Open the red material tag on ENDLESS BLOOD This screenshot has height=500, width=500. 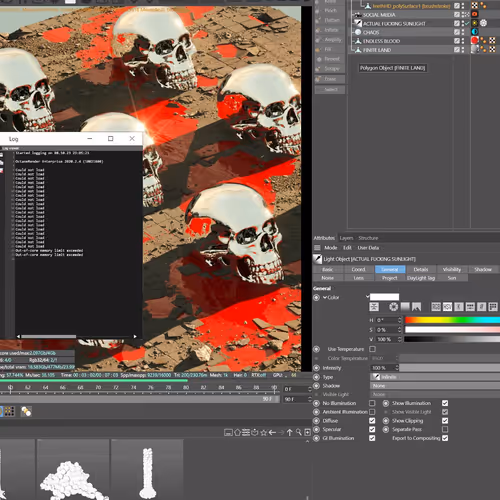coord(475,41)
